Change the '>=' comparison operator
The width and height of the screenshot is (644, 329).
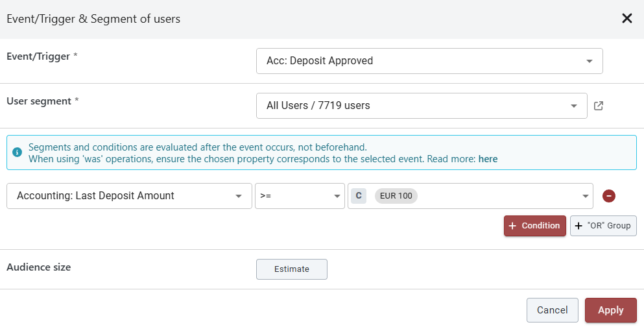coord(299,196)
